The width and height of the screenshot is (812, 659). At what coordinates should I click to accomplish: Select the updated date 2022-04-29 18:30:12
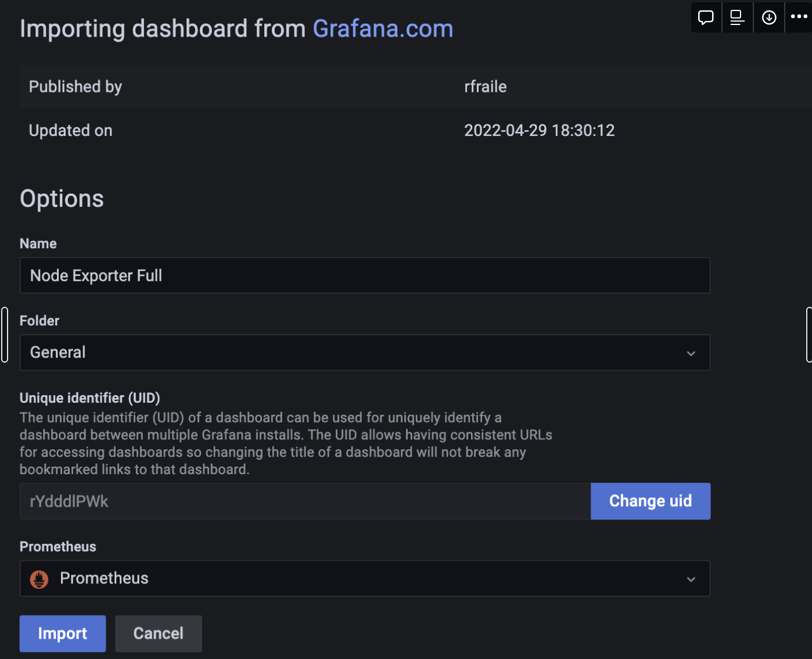[540, 130]
